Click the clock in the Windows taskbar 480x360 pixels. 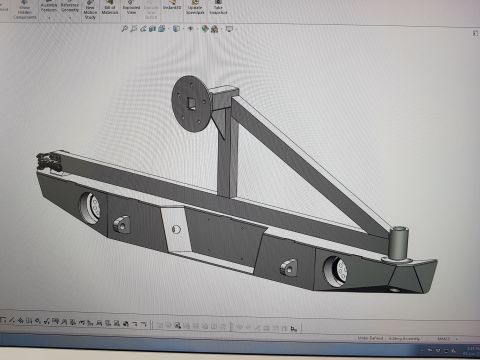click(x=473, y=351)
